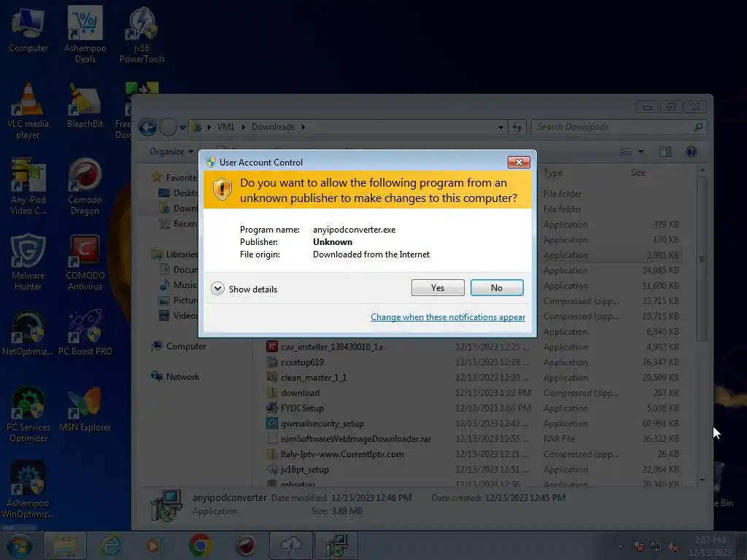Click the cloud app taskbar button
The width and height of the screenshot is (747, 560).
[290, 545]
